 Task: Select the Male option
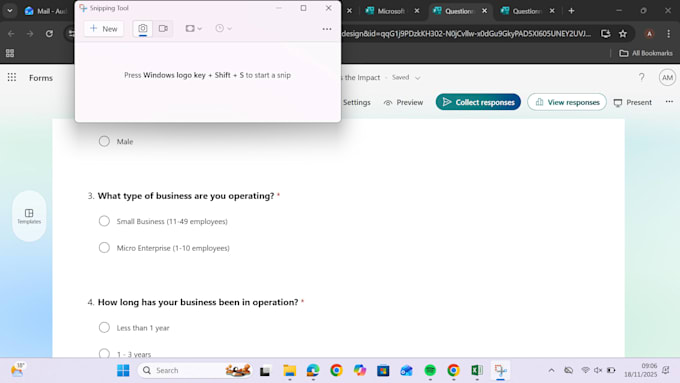pos(104,141)
